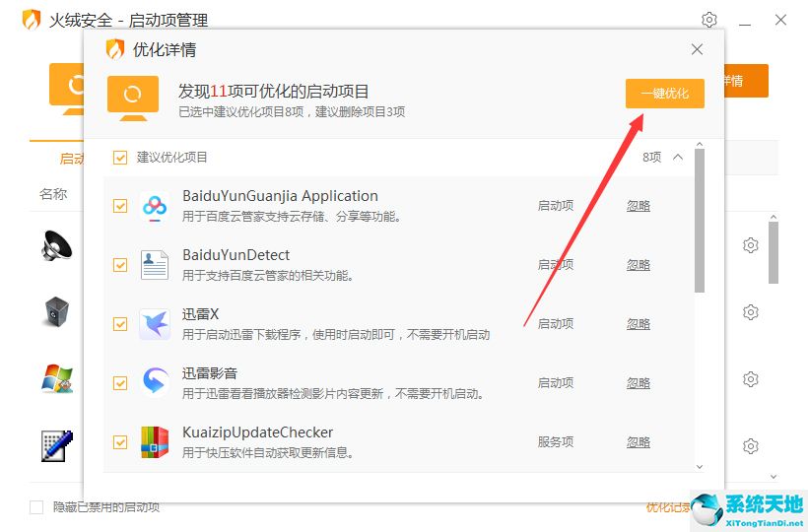808x532 pixels.
Task: Click main window scrollbar down arrow
Action: (x=773, y=477)
